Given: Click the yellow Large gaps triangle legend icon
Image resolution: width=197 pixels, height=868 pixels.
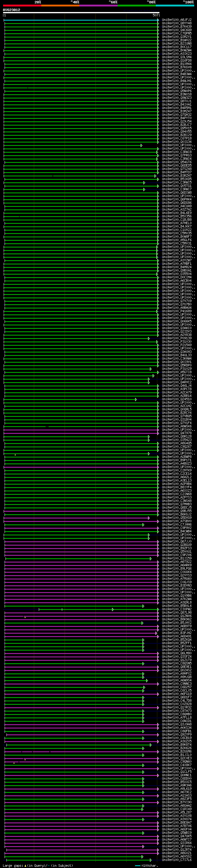Looking at the screenshot, I should (25, 865).
